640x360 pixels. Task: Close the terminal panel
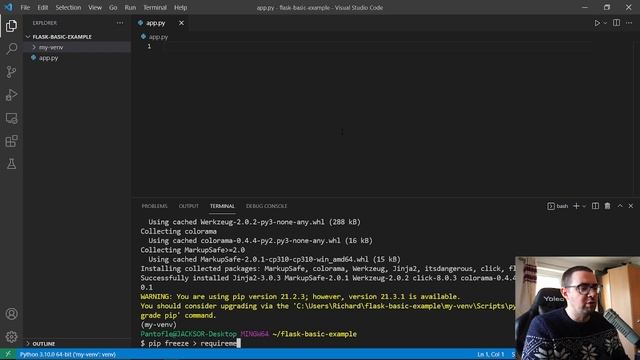tap(631, 206)
